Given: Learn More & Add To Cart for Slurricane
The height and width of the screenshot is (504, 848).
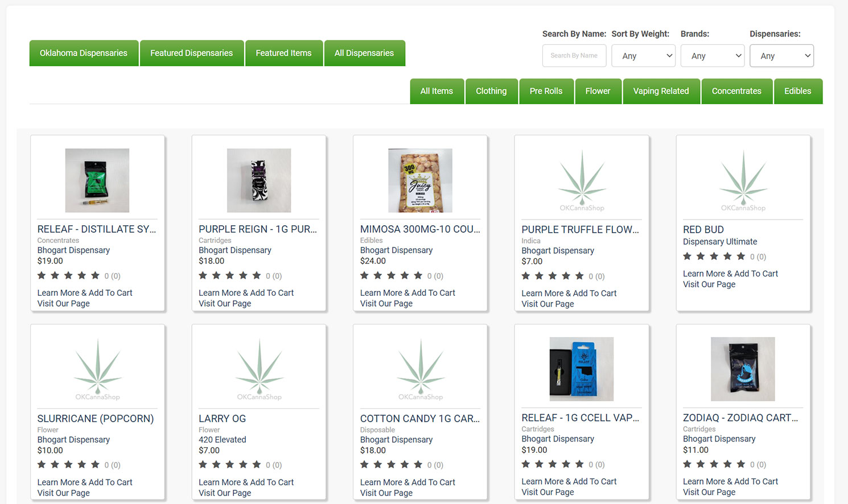Looking at the screenshot, I should 85,482.
